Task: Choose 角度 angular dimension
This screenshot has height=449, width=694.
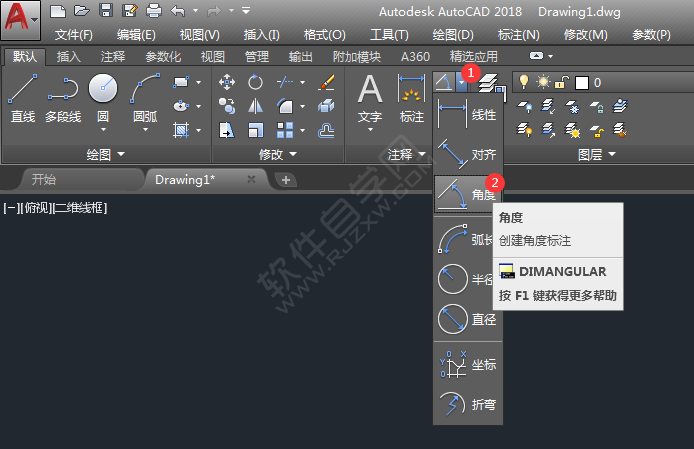Action: (x=467, y=194)
